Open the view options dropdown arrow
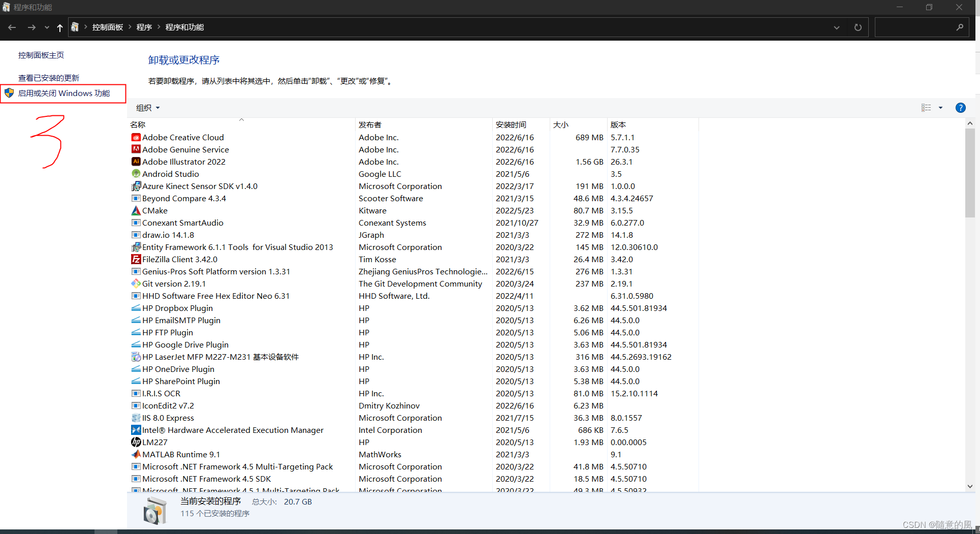This screenshot has height=534, width=980. pos(940,108)
